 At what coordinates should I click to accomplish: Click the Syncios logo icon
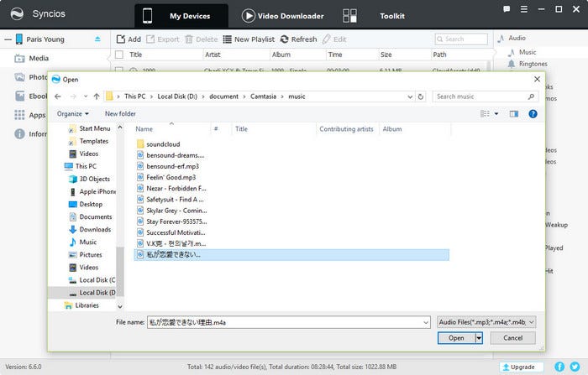[17, 14]
